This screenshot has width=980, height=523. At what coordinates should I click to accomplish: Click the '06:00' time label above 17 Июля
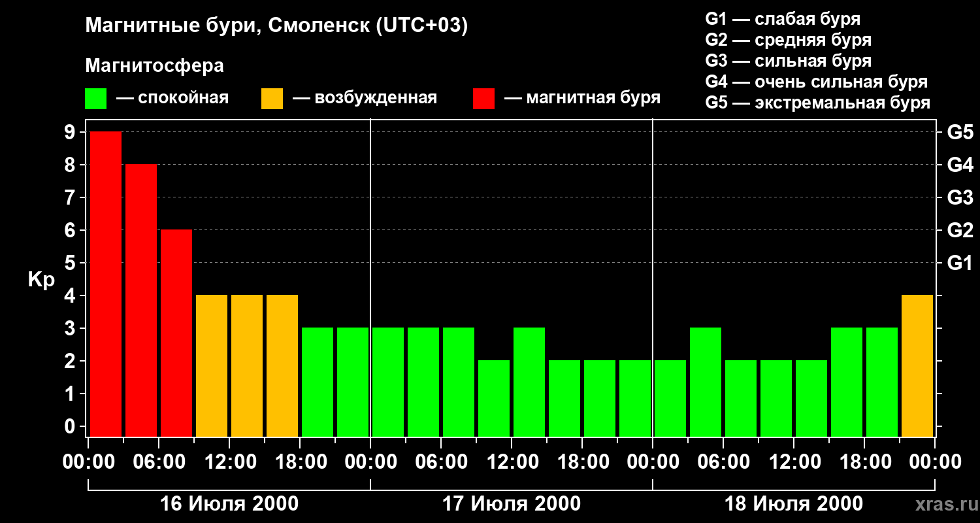click(x=441, y=462)
